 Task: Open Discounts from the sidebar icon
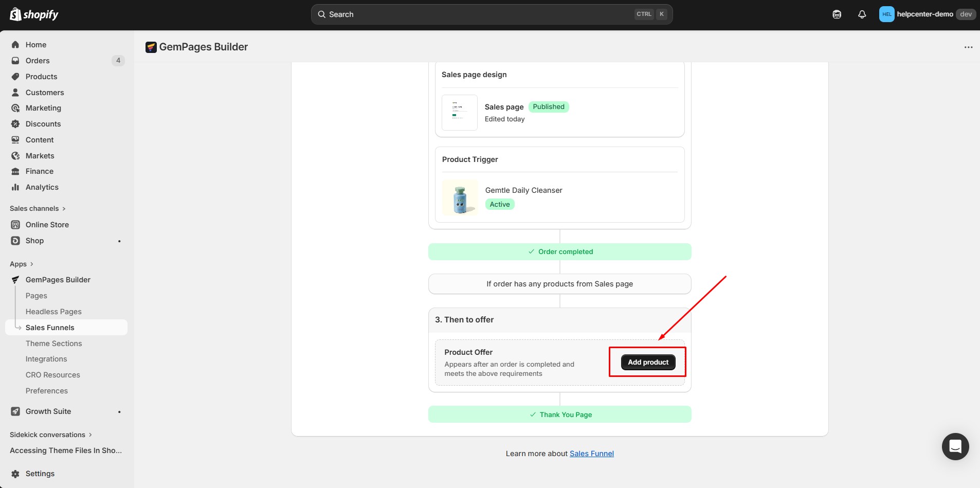coord(15,123)
